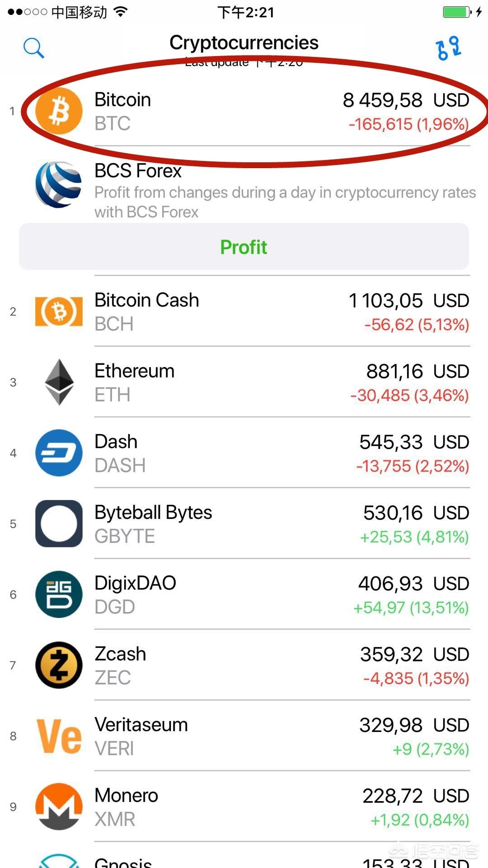Image resolution: width=488 pixels, height=868 pixels.
Task: Tap the DigixDAO logo icon
Action: (59, 594)
